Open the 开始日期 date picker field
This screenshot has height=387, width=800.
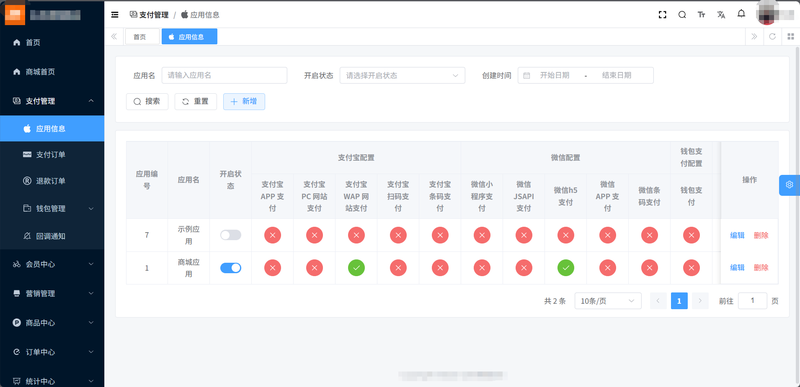[x=555, y=75]
